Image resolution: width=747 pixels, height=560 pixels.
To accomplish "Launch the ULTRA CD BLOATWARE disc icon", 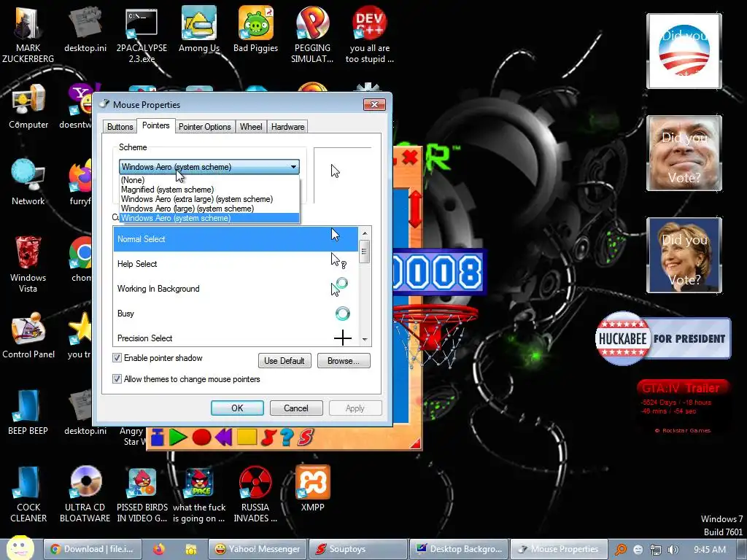I will tap(85, 494).
